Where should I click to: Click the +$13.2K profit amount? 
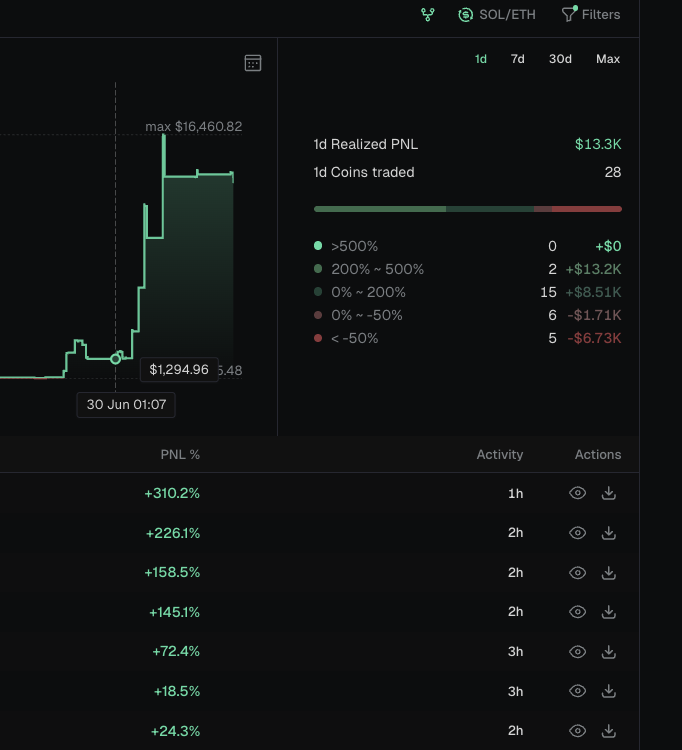(x=593, y=269)
